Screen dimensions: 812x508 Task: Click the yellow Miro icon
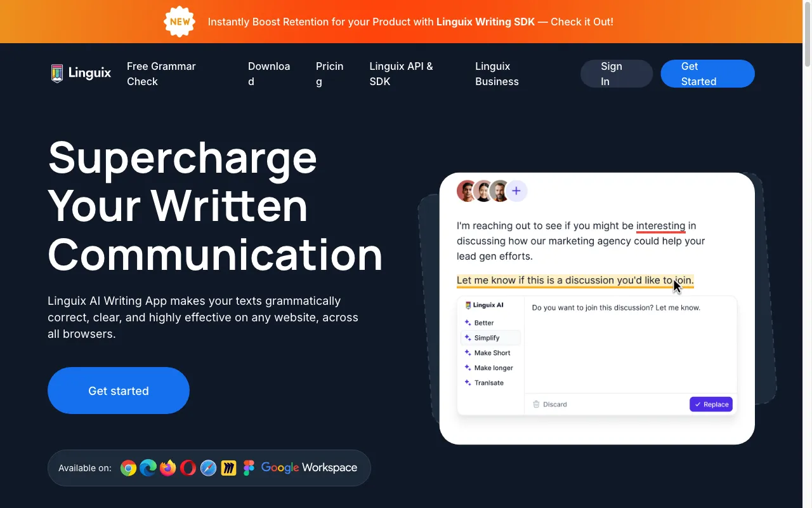pyautogui.click(x=228, y=468)
